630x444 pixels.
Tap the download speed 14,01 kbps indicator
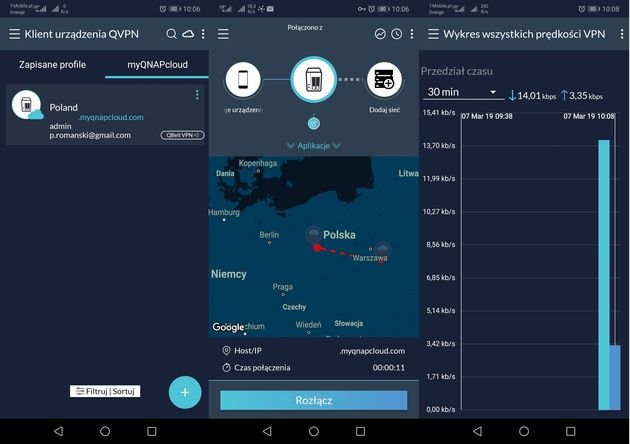tap(532, 96)
